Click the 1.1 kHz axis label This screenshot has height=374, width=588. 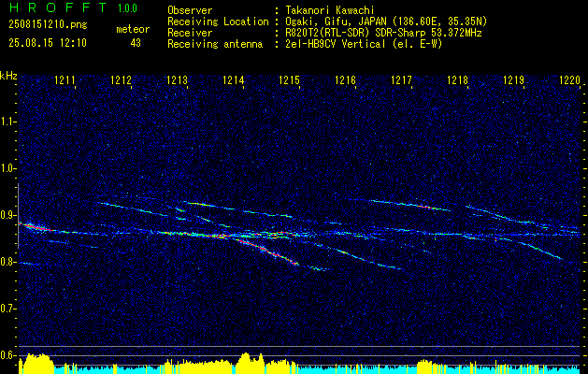click(x=7, y=122)
